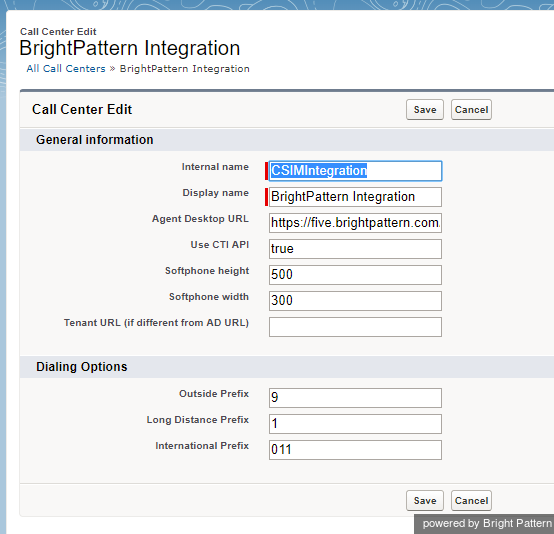Viewport: 554px width, 534px height.
Task: Focus the empty Tenant URL field
Action: tap(355, 327)
